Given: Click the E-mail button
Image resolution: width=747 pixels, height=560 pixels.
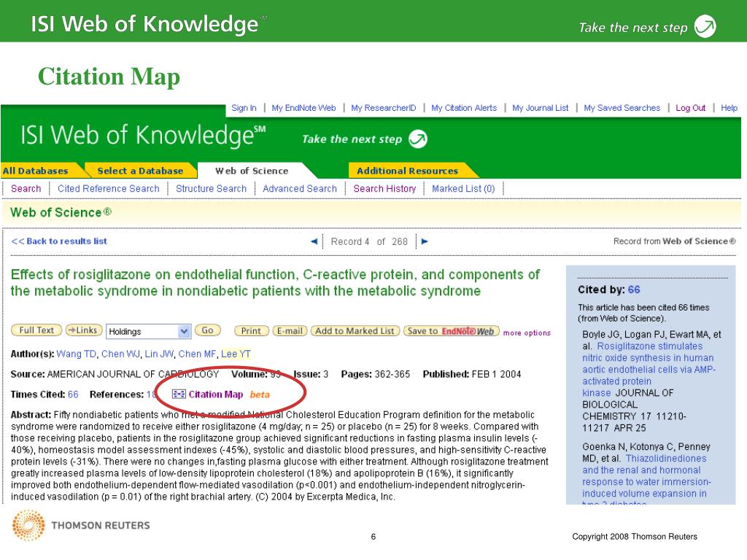Looking at the screenshot, I should pyautogui.click(x=290, y=330).
